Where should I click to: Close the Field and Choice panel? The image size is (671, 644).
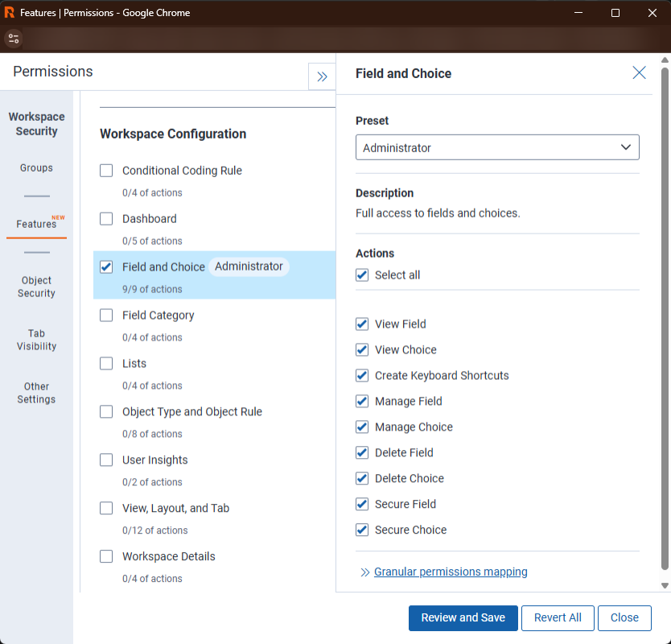pos(639,72)
